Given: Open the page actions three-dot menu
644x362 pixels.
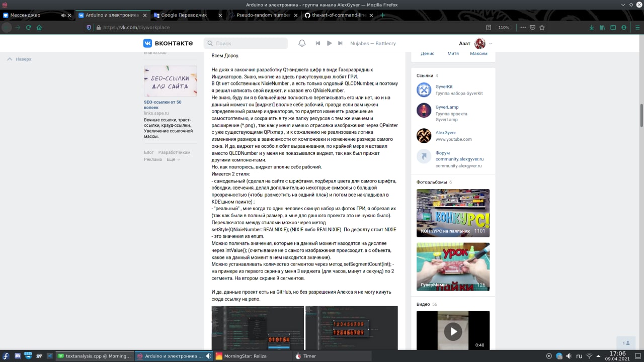Looking at the screenshot, I should pyautogui.click(x=523, y=28).
